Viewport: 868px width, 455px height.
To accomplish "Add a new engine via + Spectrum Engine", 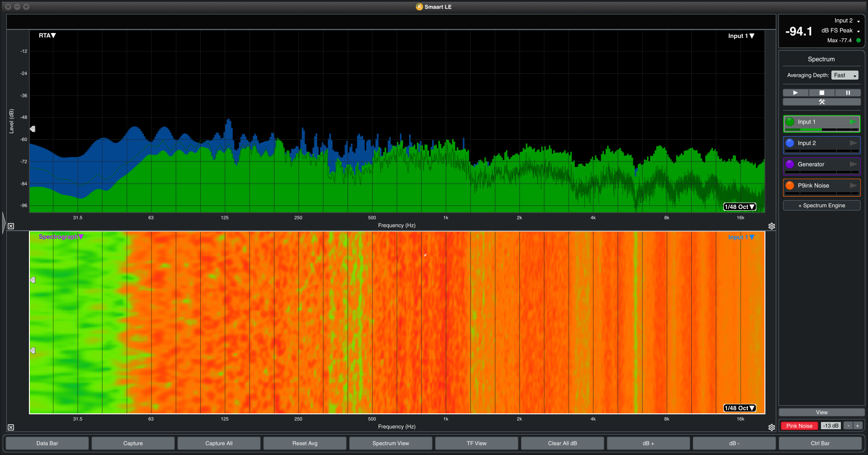I will coord(822,205).
